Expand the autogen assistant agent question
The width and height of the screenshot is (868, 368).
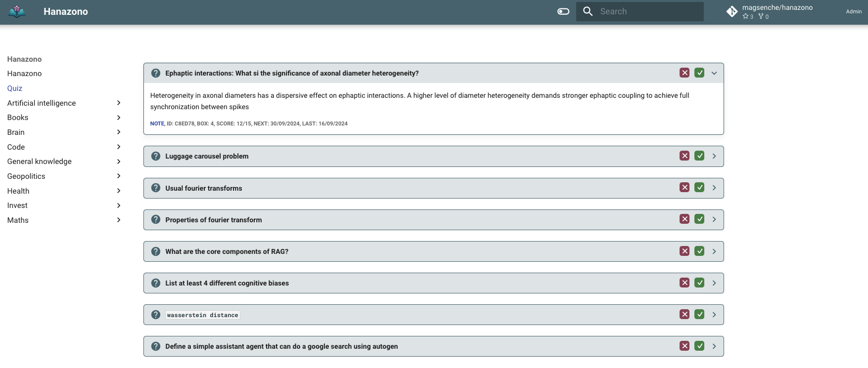714,346
